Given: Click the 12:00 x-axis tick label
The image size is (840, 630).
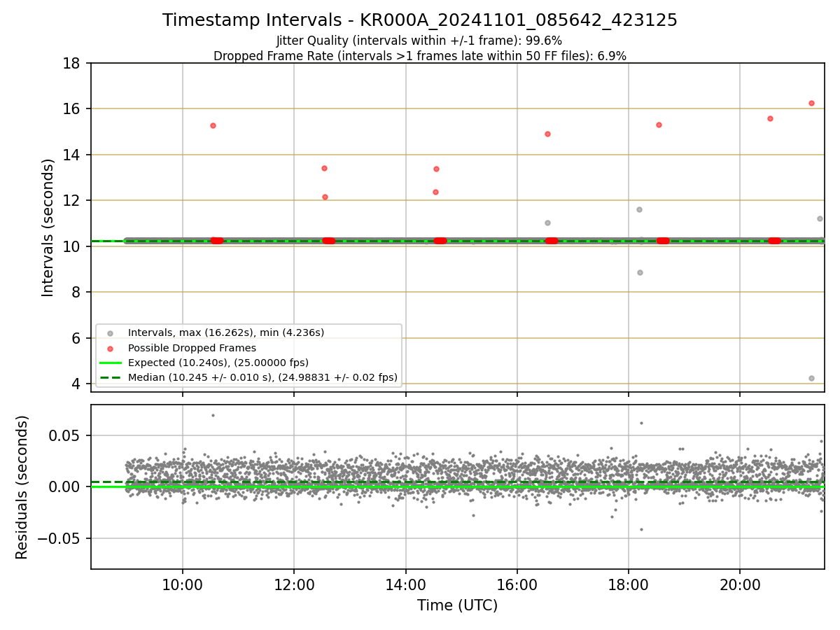Looking at the screenshot, I should 294,585.
